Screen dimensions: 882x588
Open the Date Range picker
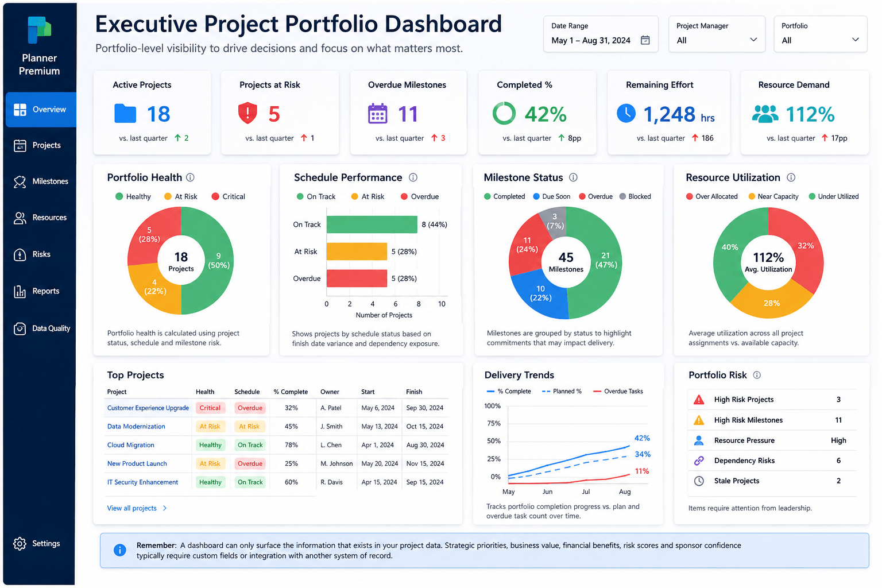(601, 34)
